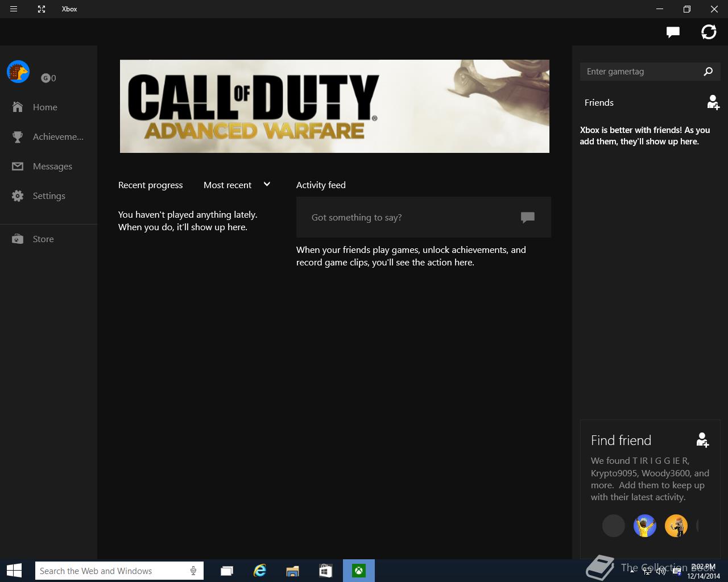Restore down the Xbox window
This screenshot has height=582, width=728.
(x=687, y=9)
